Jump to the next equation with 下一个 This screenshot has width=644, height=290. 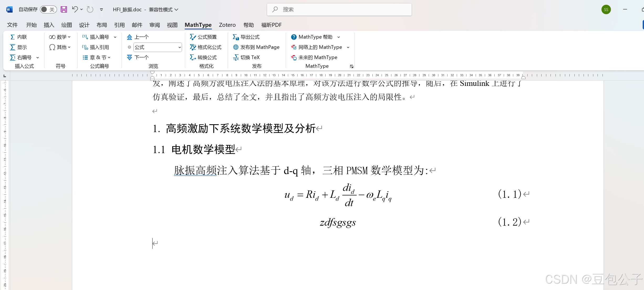(138, 57)
